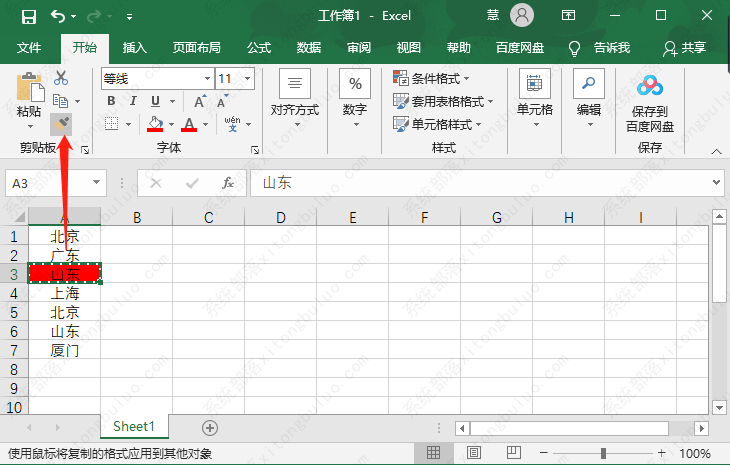Open the 公式 ribbon tab
The width and height of the screenshot is (730, 465).
pos(259,47)
